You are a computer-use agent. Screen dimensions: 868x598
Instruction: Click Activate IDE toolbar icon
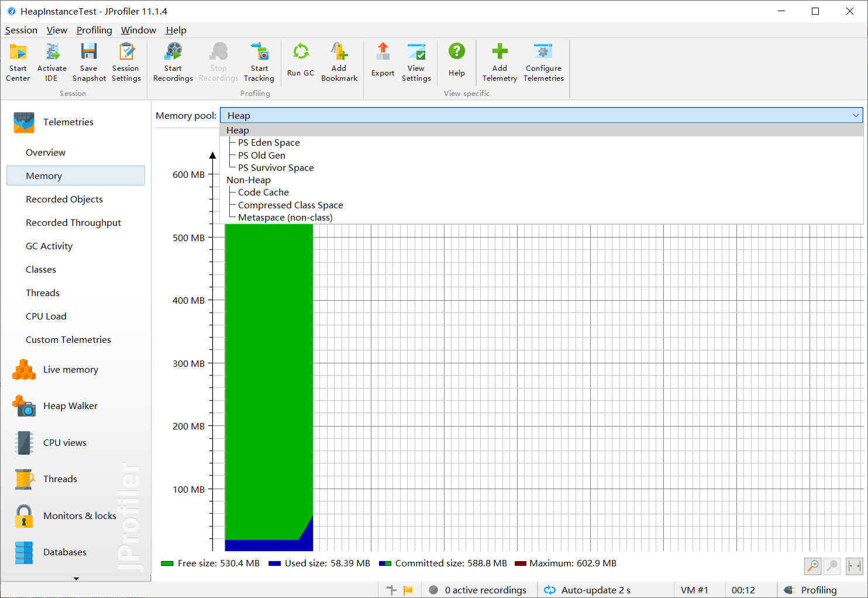(x=51, y=62)
